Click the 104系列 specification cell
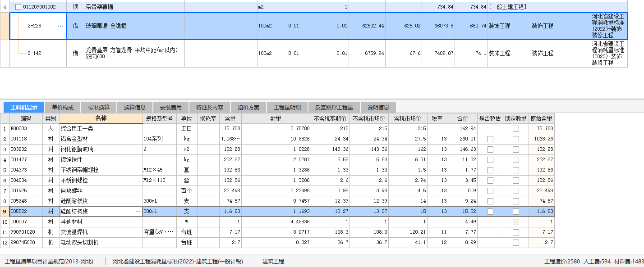Viewport: 644px width, 267px height. click(x=159, y=139)
